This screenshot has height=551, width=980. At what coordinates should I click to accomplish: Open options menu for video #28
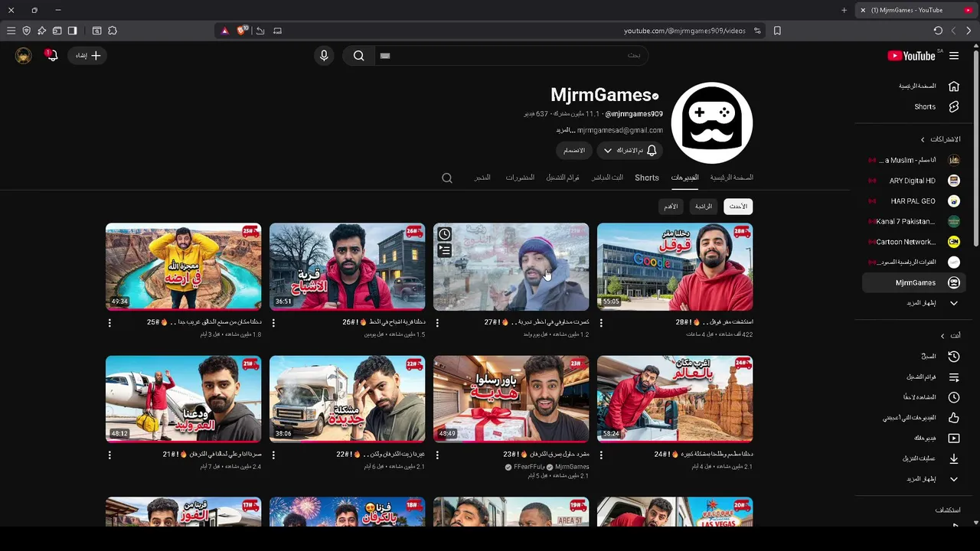[x=601, y=323]
